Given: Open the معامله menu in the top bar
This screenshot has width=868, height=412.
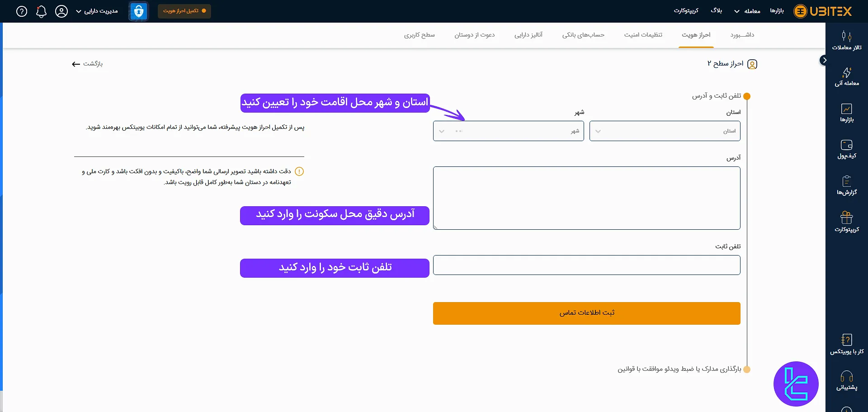Looking at the screenshot, I should pos(747,11).
